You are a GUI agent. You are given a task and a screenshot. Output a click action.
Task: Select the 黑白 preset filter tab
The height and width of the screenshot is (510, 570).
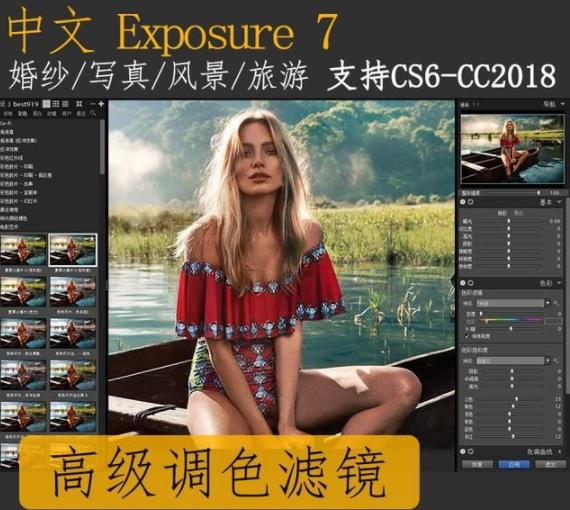[37, 114]
